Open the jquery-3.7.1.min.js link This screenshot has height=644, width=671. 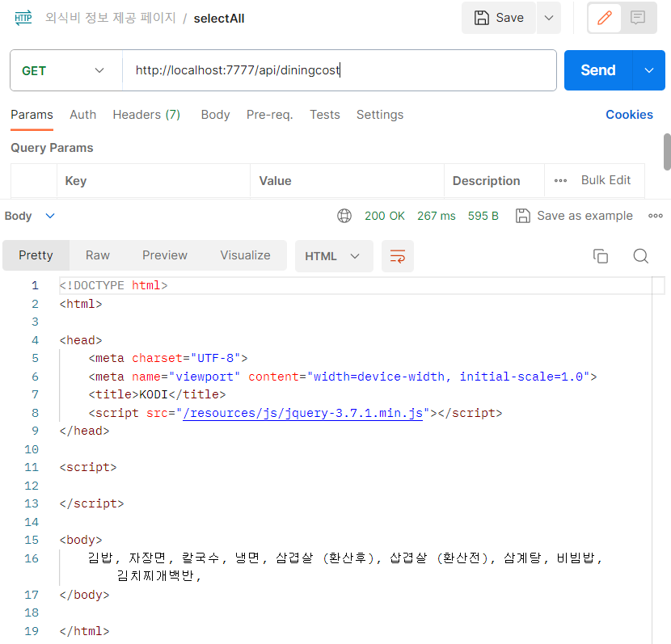302,413
